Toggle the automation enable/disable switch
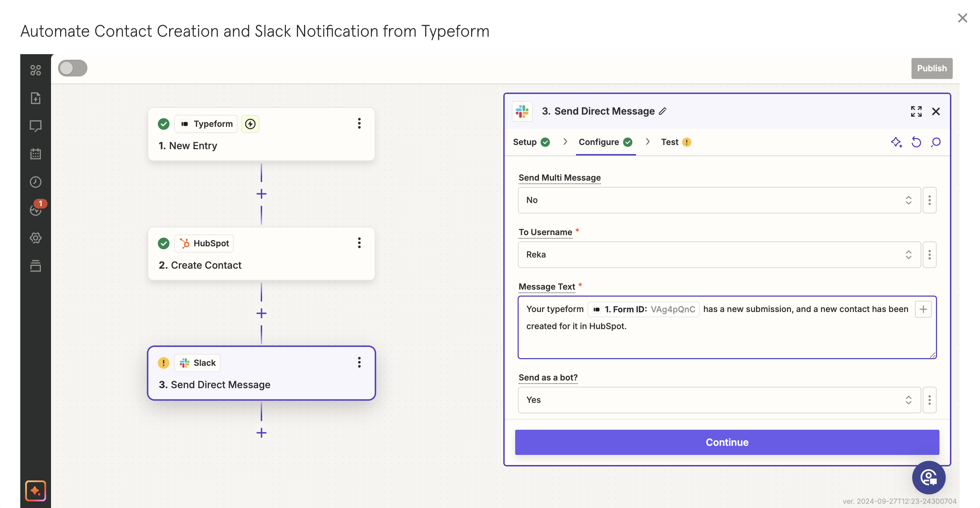The width and height of the screenshot is (980, 508). coord(73,68)
